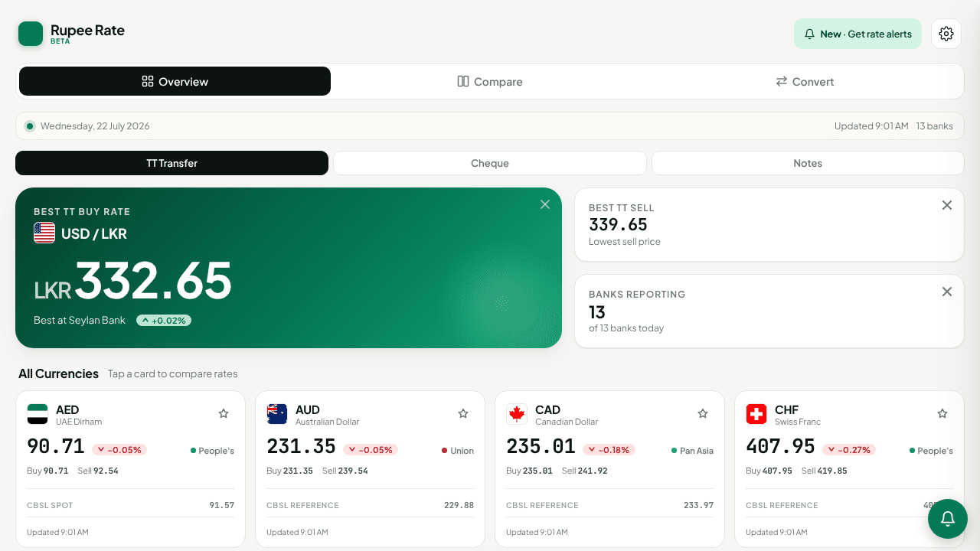Viewport: 980px width, 551px height.
Task: Click the Rupee Rate green logo
Action: click(31, 34)
